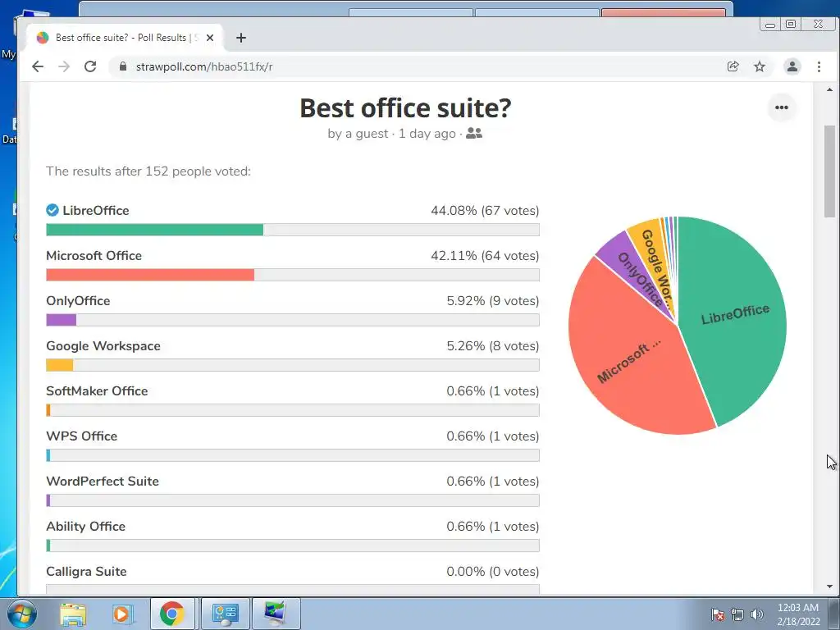
Task: Open Windows Media Player from the taskbar
Action: [x=121, y=614]
